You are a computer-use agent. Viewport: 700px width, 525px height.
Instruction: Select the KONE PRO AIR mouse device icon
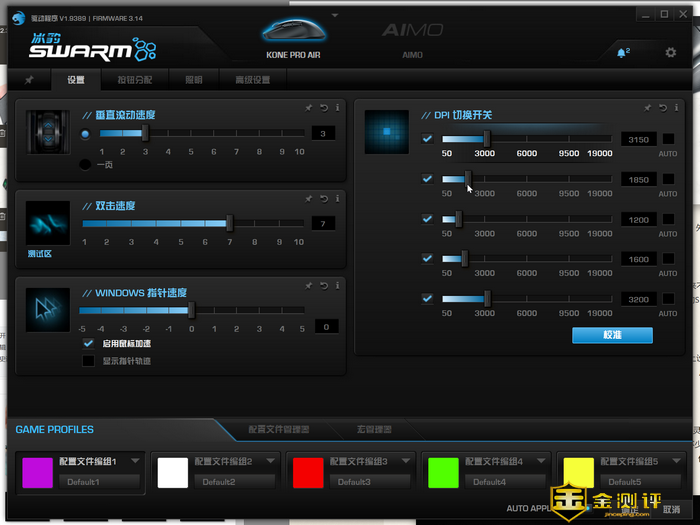[x=291, y=34]
